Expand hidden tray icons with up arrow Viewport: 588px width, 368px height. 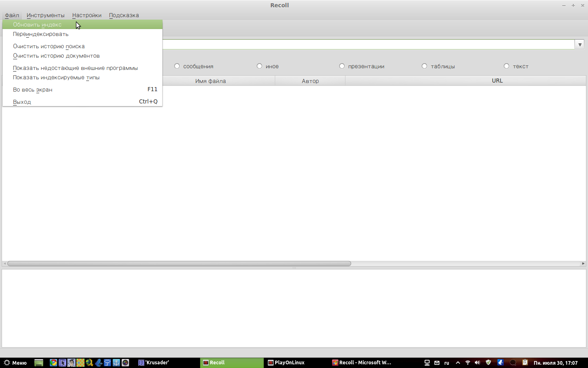click(458, 363)
